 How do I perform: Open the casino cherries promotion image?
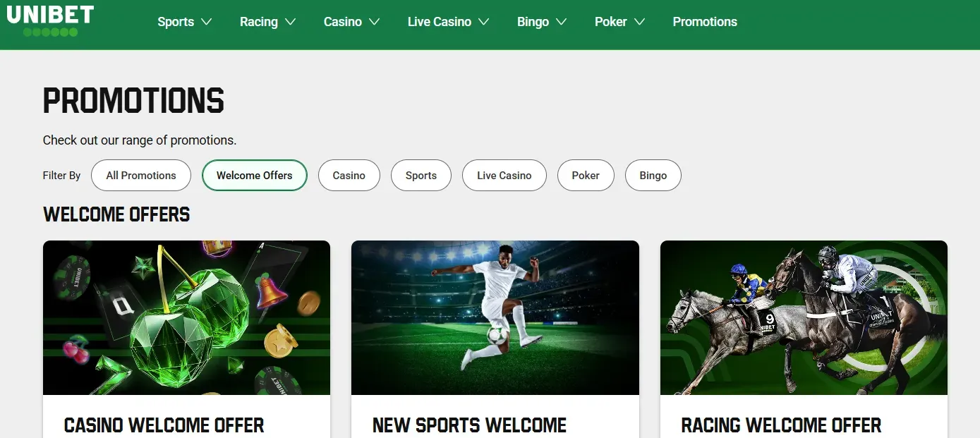coord(186,317)
